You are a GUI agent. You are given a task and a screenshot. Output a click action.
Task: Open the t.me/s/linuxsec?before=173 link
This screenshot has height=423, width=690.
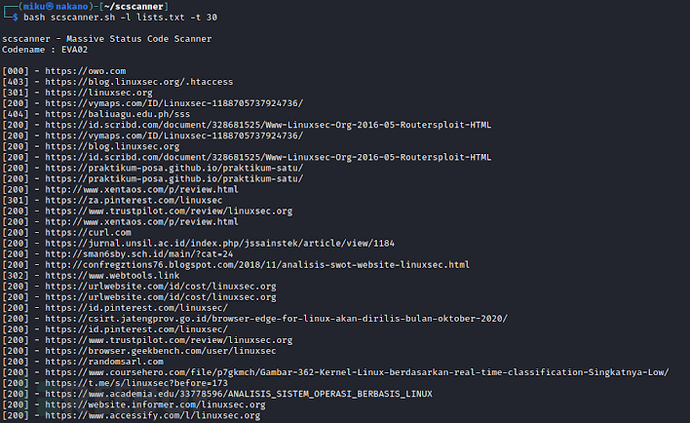click(x=136, y=383)
